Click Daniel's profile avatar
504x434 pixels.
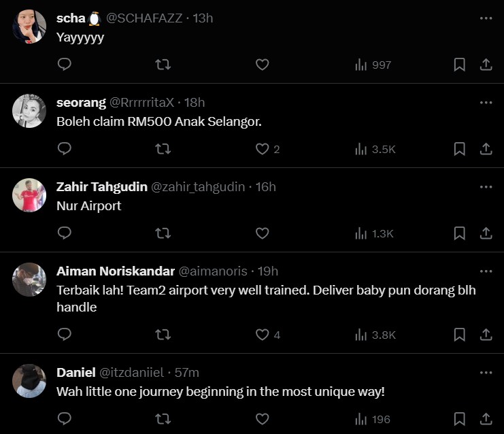[x=29, y=382]
